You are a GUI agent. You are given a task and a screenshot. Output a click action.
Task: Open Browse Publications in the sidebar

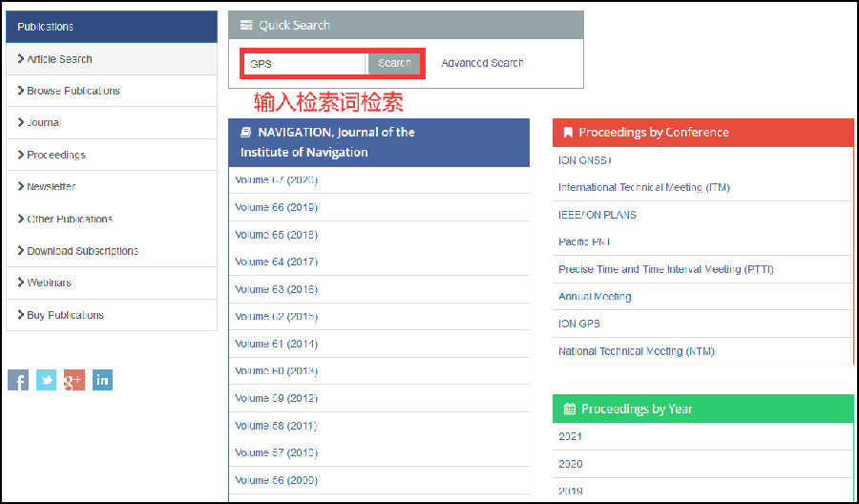point(112,91)
